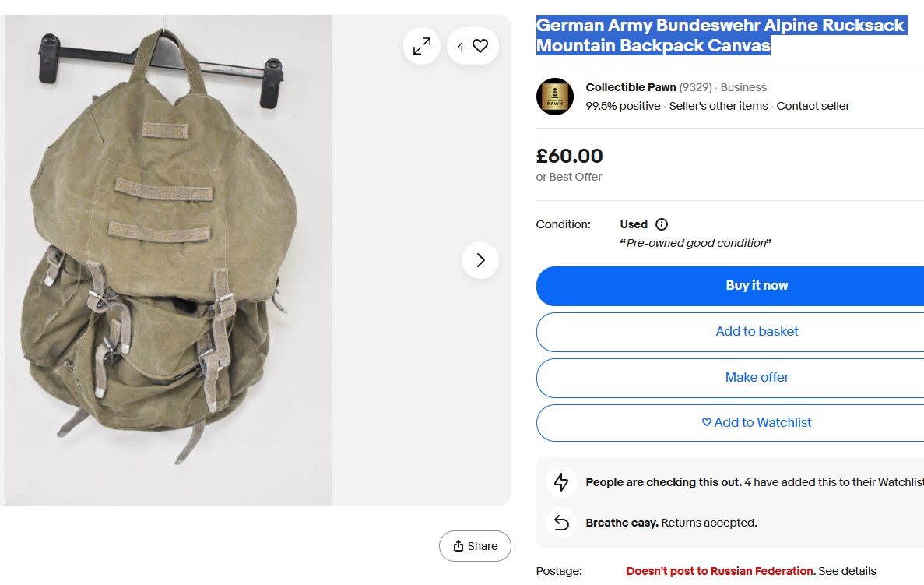Expand the product image to fullscreen
The height and width of the screenshot is (585, 924).
[x=422, y=47]
